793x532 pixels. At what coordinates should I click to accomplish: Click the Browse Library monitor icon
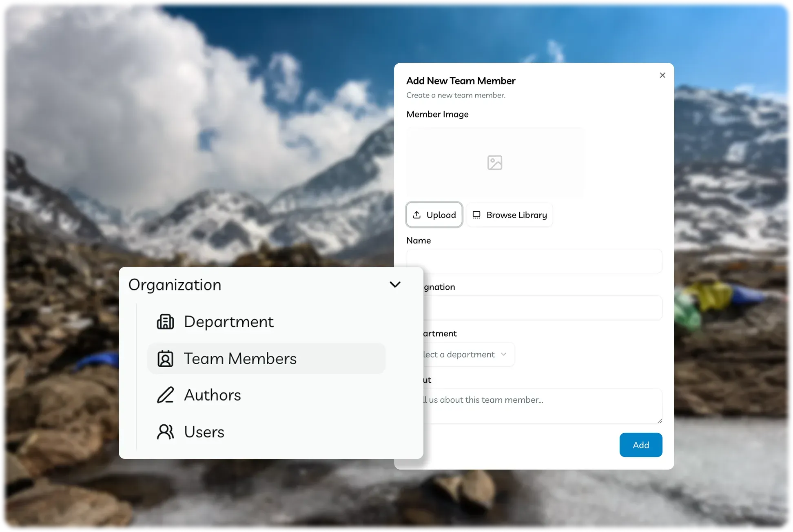tap(476, 215)
